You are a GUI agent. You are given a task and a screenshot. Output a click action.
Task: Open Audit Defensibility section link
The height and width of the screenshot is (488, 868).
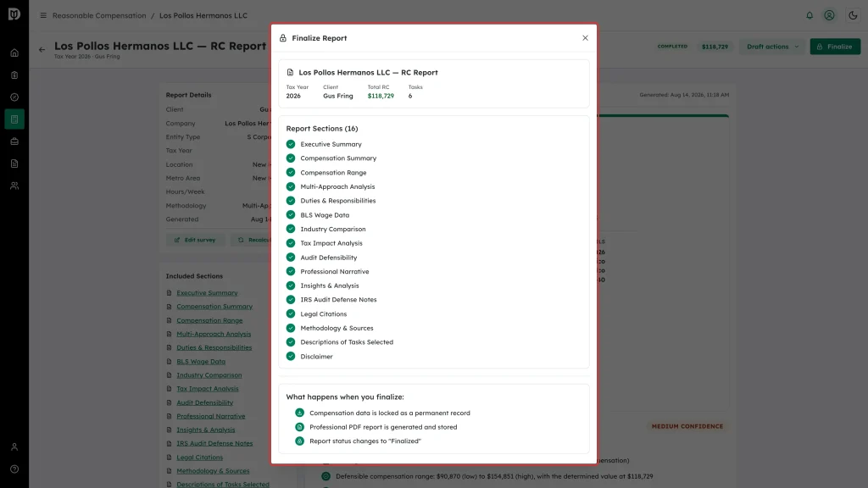pyautogui.click(x=205, y=402)
